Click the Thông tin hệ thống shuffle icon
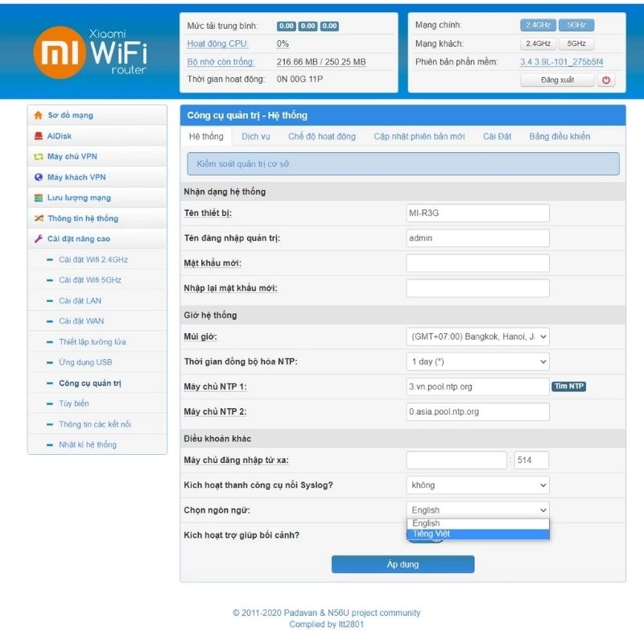The image size is (644, 644). [38, 218]
